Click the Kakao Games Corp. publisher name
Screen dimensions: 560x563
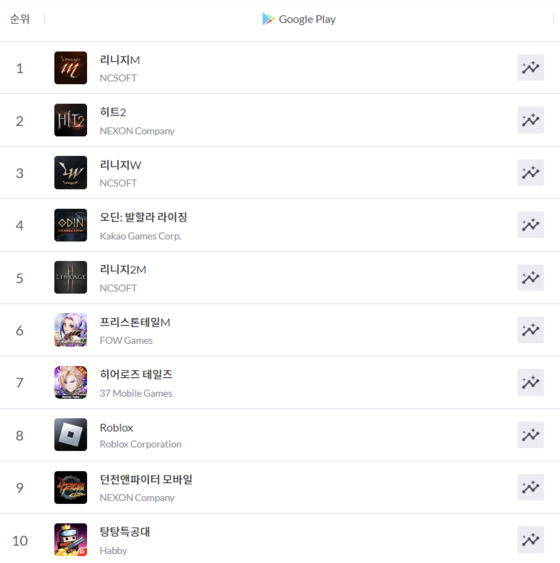(x=140, y=236)
